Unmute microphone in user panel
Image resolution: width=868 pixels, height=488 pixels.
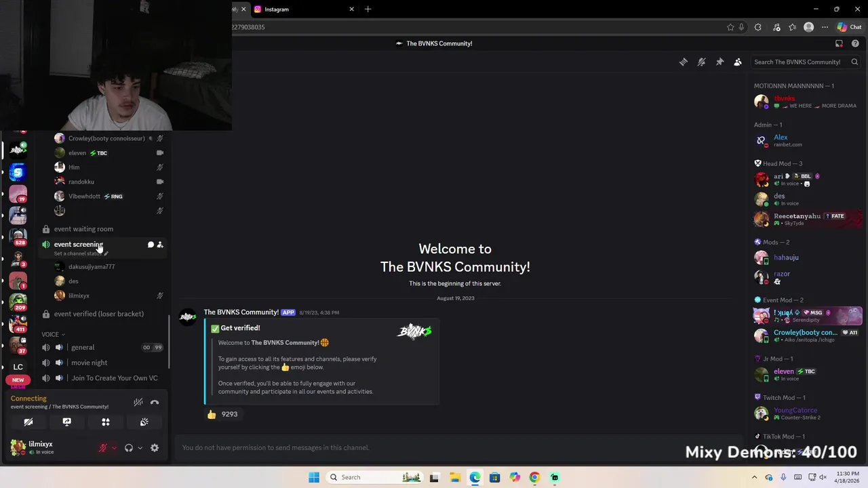(103, 447)
